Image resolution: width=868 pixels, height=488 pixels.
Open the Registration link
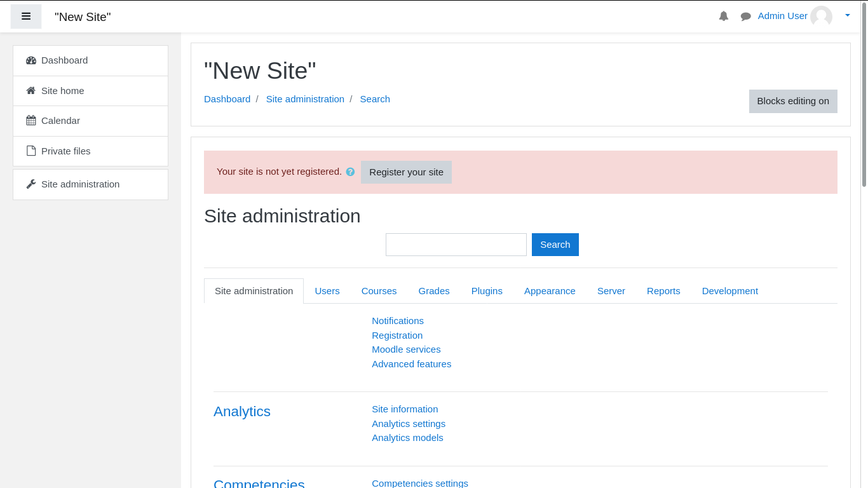(x=397, y=335)
